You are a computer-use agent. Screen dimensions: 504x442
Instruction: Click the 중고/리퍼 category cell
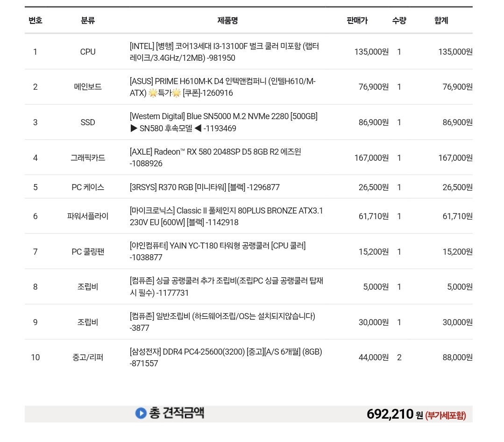pos(88,357)
